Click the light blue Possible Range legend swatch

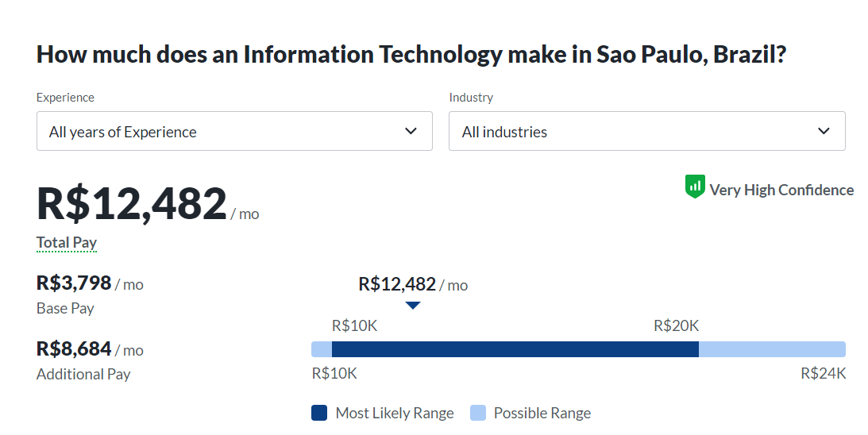point(478,413)
